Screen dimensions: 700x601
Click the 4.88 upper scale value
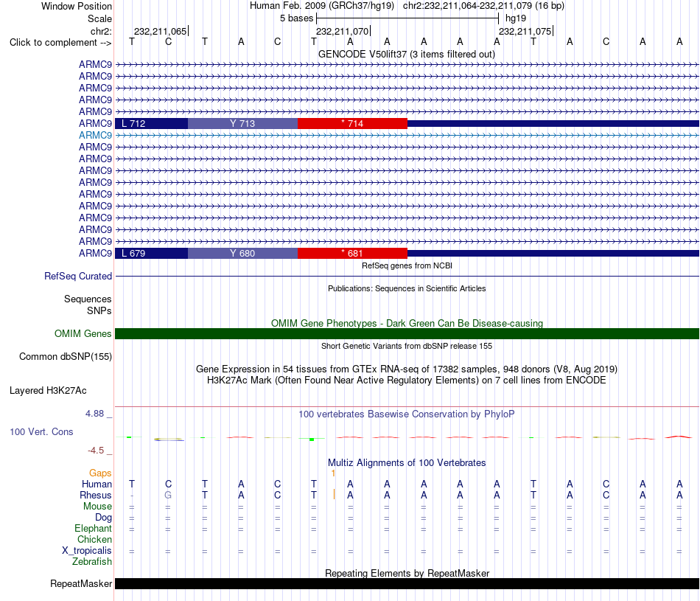[94, 414]
